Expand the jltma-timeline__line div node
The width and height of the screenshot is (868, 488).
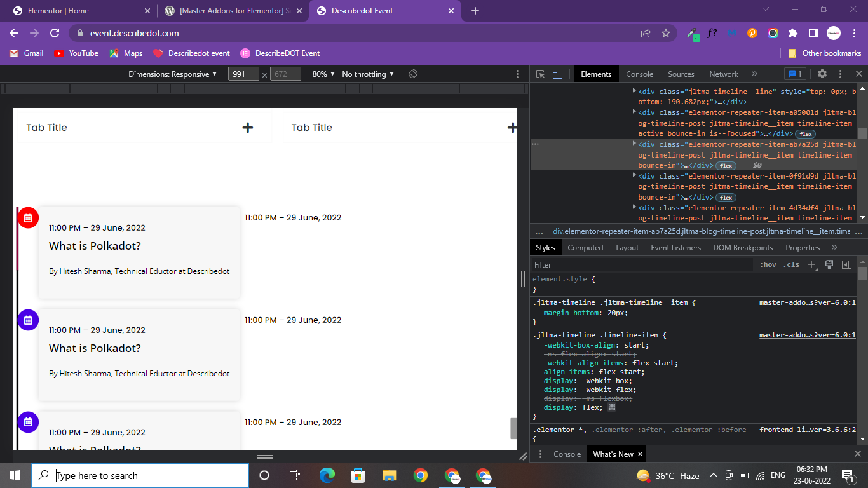634,91
